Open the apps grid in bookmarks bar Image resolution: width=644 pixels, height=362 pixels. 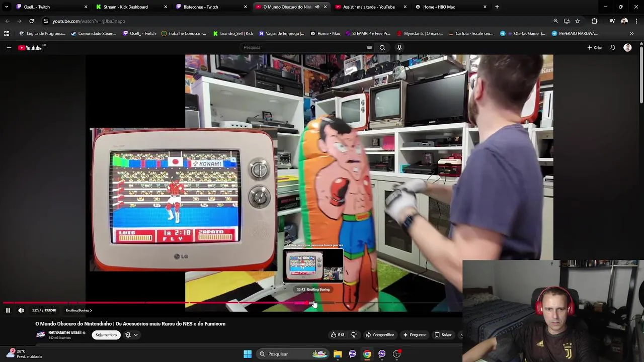pyautogui.click(x=7, y=33)
